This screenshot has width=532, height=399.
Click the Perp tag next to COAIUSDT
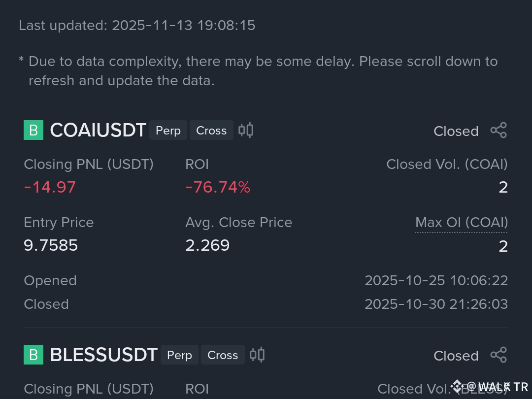click(168, 130)
